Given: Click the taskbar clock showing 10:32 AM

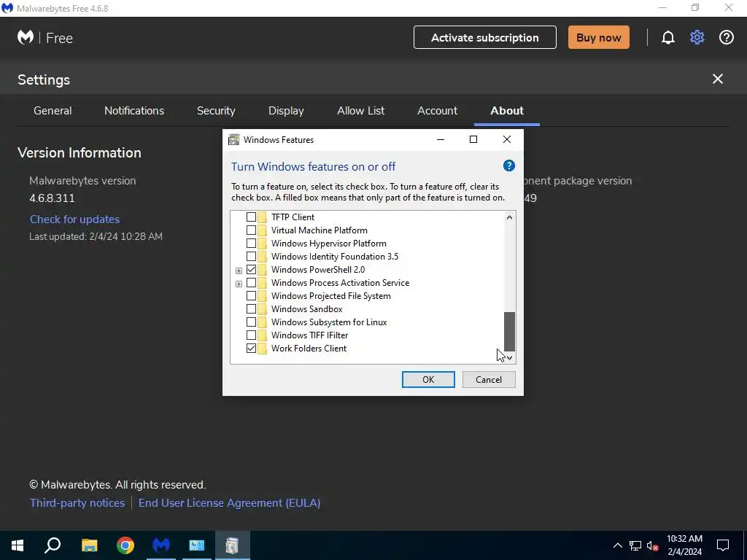Looking at the screenshot, I should coord(684,545).
